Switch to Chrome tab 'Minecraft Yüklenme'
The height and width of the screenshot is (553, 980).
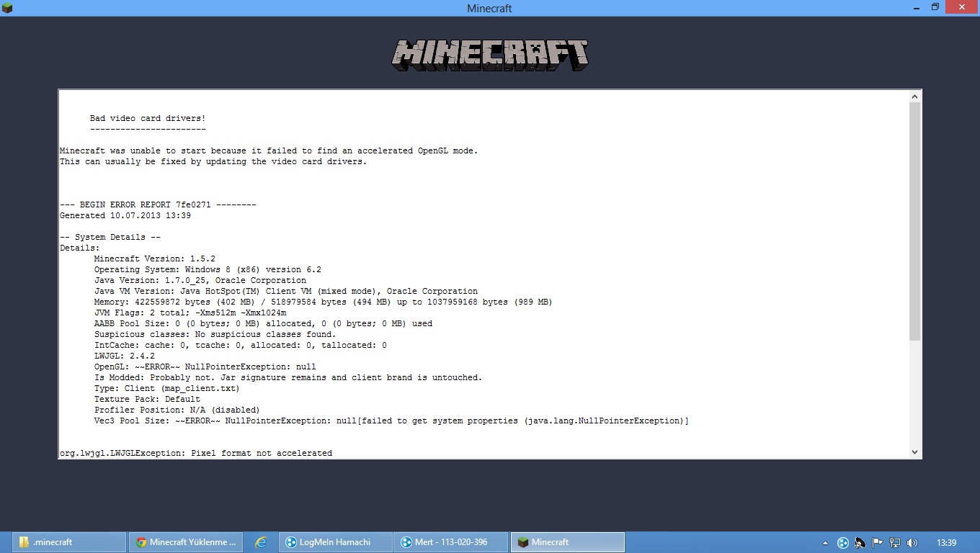point(186,542)
